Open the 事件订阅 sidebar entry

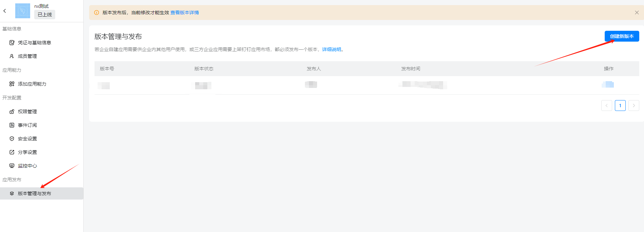click(x=27, y=125)
